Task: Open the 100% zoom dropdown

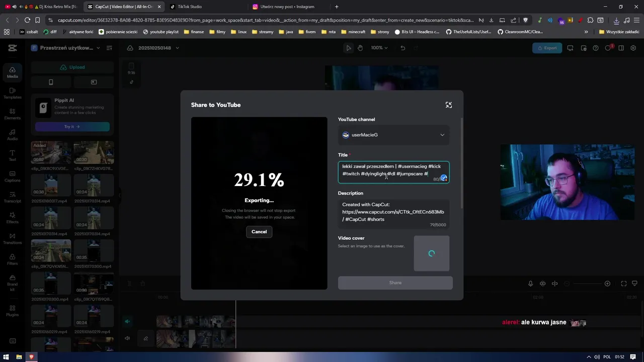Action: pyautogui.click(x=379, y=48)
